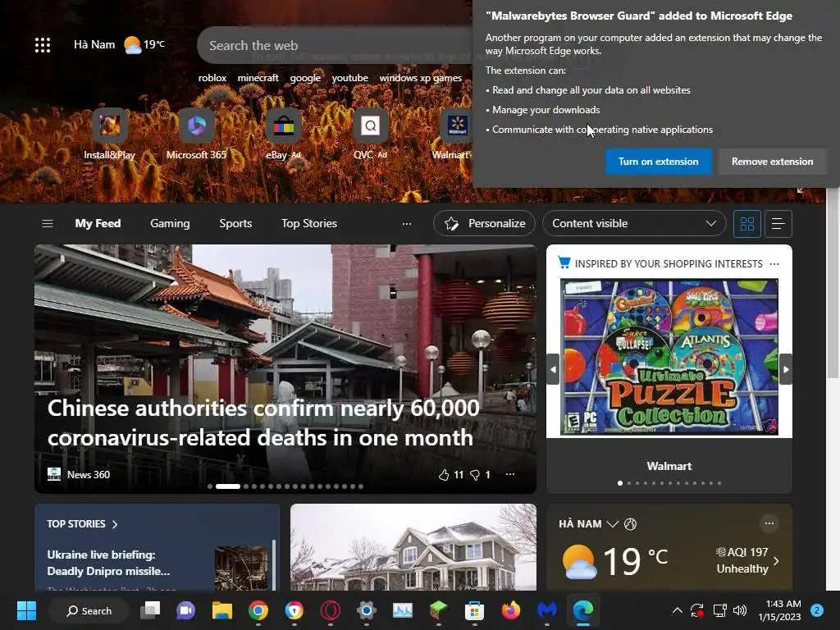Screen dimensions: 840x630
Task: Click the Walmart shopping card label
Action: 669,466
